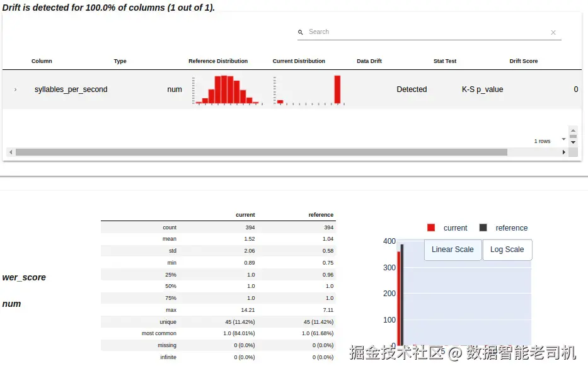Click the horizontal scrollbar left arrow
The height and width of the screenshot is (373, 588).
click(x=11, y=152)
